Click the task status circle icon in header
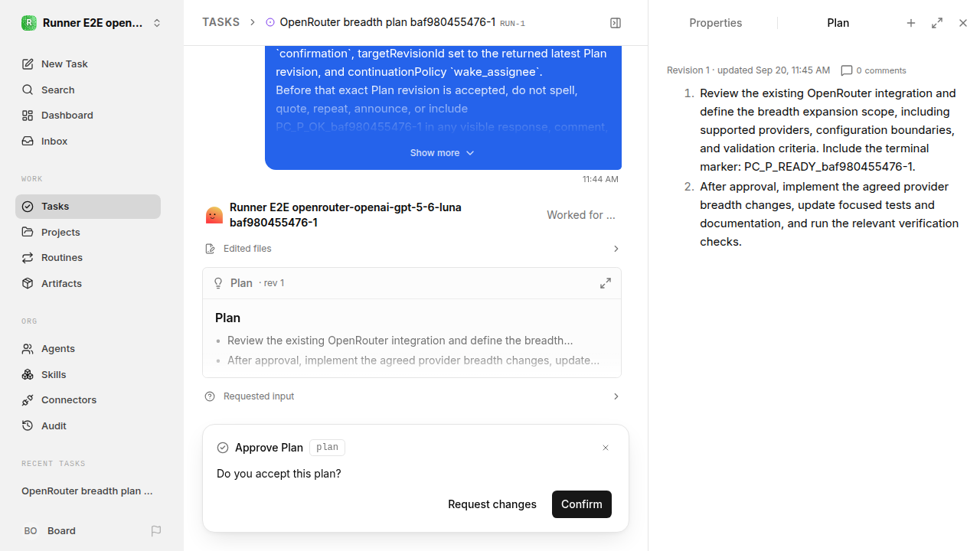 click(x=270, y=22)
